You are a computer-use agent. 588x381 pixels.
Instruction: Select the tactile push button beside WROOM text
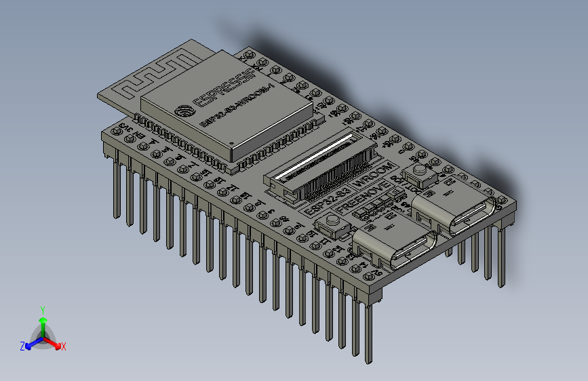point(420,176)
